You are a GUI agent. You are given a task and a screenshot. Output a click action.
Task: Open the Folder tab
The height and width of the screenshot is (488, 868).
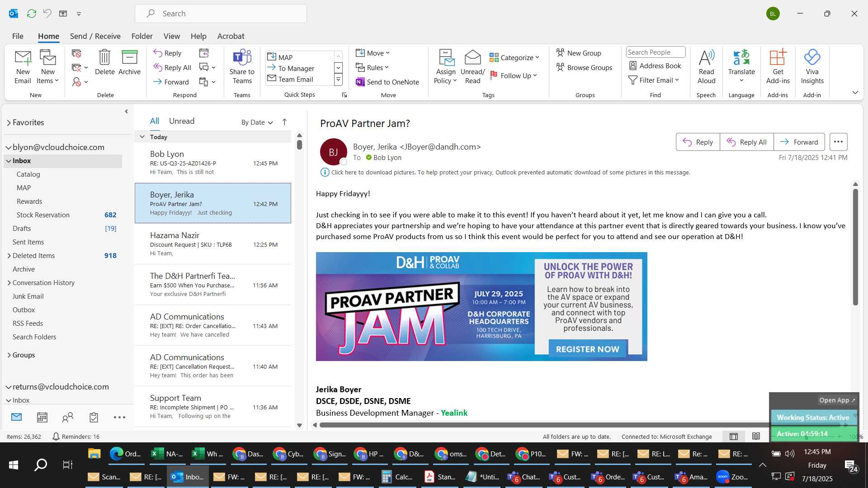tap(142, 36)
